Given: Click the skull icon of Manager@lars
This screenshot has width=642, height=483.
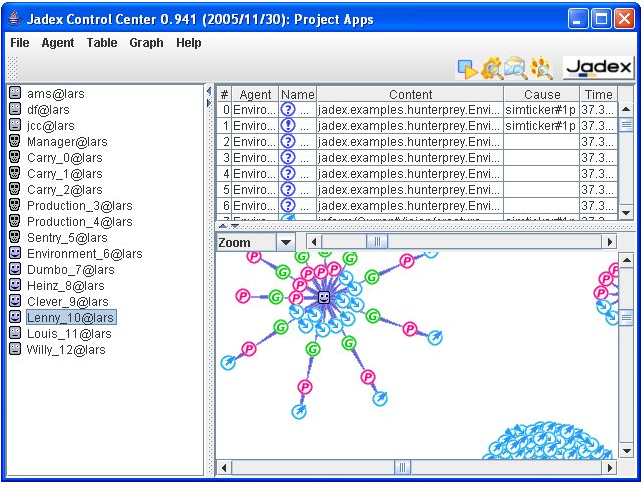Looking at the screenshot, I should (15, 141).
